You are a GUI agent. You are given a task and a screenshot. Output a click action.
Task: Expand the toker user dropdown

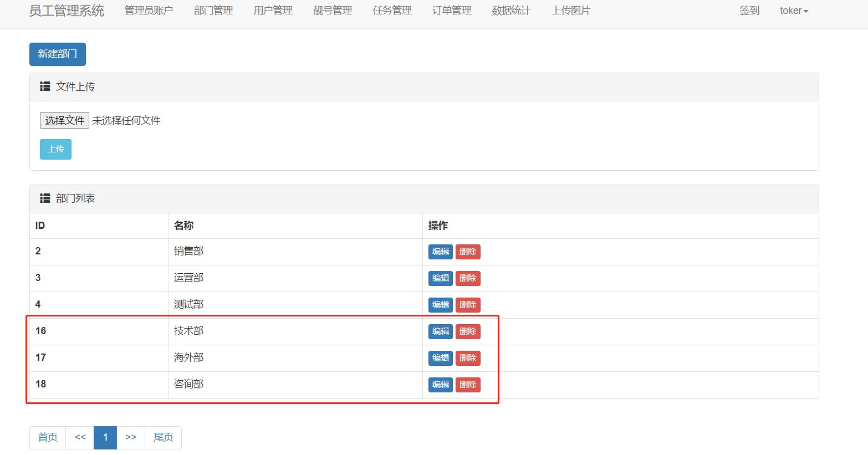click(794, 11)
